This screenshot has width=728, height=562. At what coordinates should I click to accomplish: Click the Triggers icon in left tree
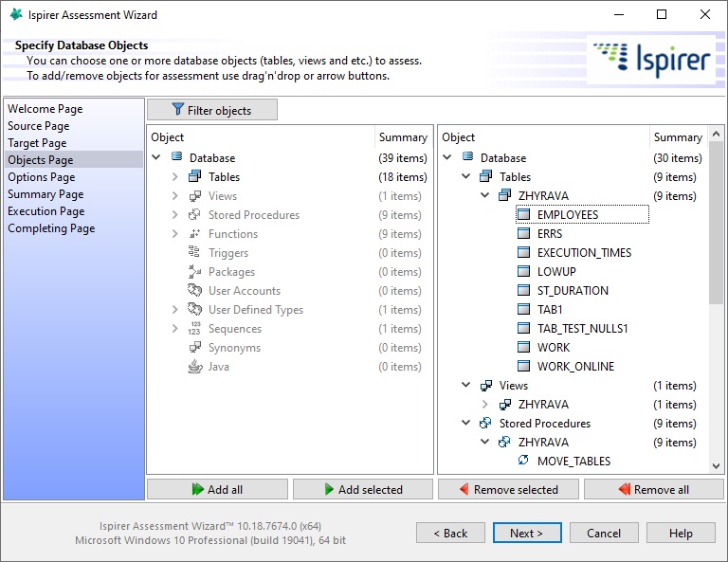194,252
